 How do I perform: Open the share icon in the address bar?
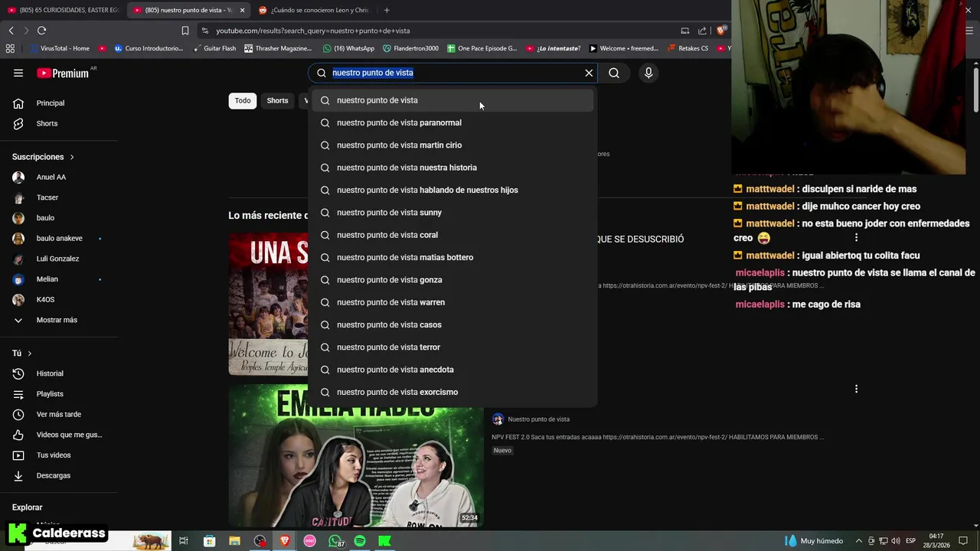pyautogui.click(x=702, y=31)
